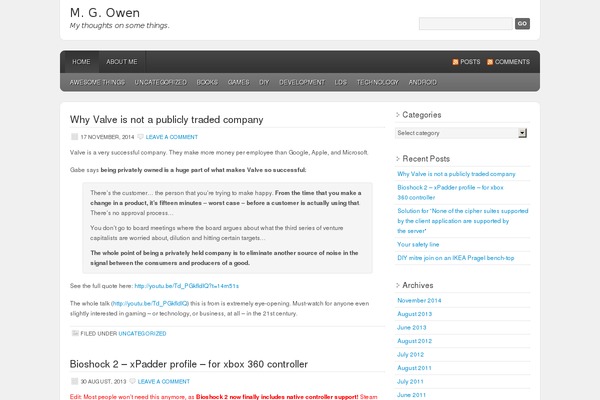Viewport: 600px width, 400px height.
Task: Open the July 2011 archive
Action: click(x=410, y=382)
